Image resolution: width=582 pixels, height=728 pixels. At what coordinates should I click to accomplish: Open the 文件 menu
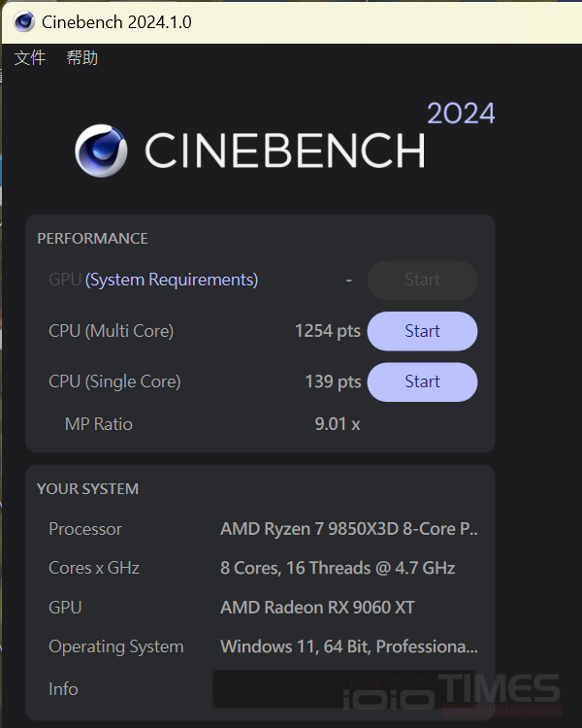[30, 58]
